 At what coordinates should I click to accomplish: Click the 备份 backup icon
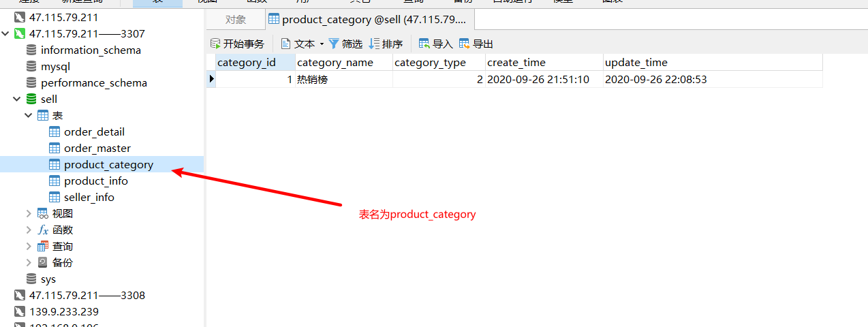pos(43,262)
